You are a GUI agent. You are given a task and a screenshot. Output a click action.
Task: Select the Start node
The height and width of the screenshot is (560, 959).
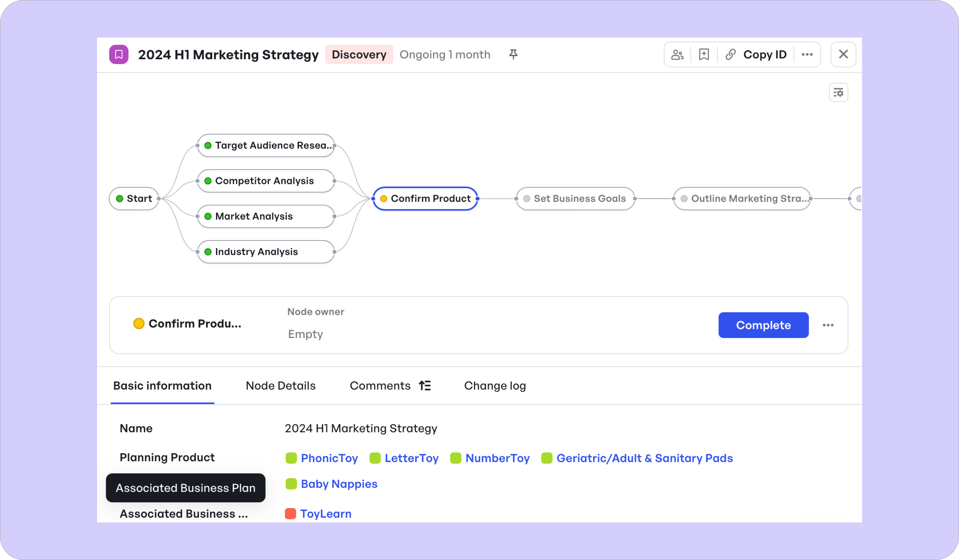[134, 199]
